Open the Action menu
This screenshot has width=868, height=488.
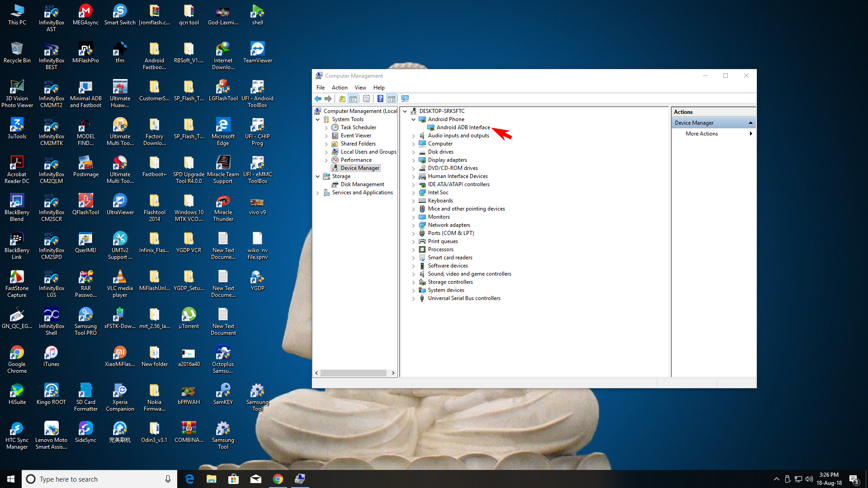(340, 88)
